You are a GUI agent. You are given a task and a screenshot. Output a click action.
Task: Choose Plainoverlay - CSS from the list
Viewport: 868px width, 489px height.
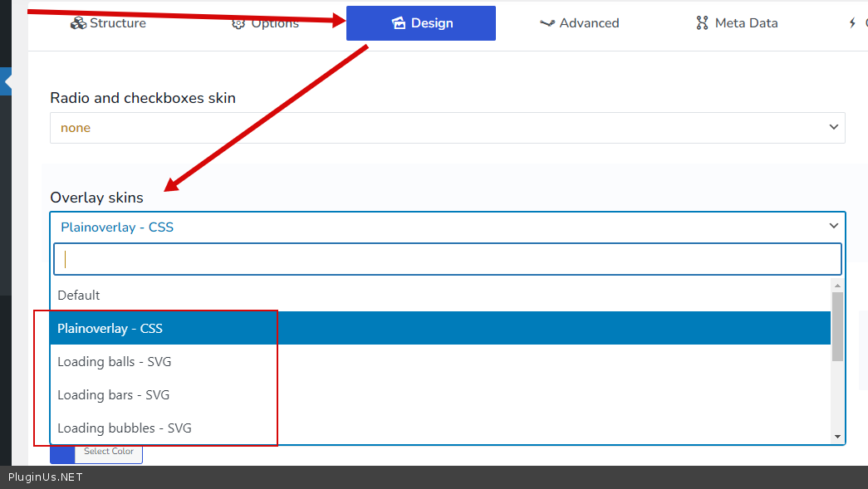pos(110,329)
